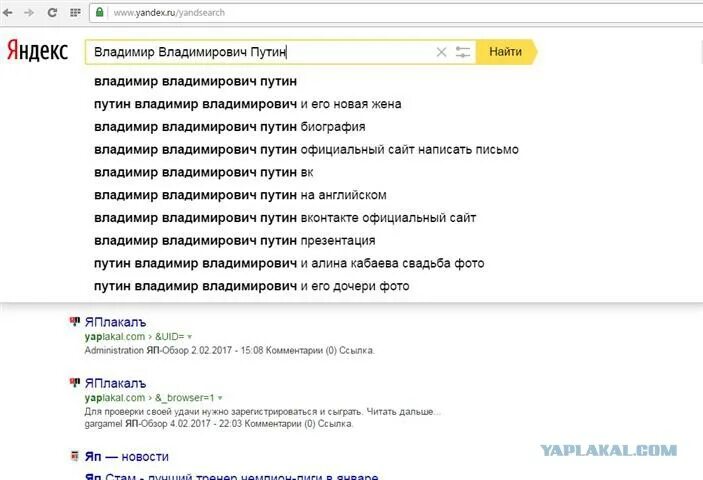Open yaplakal.com › &_browser=1 green URL
Image resolution: width=703 pixels, height=480 pixels.
pyautogui.click(x=149, y=398)
